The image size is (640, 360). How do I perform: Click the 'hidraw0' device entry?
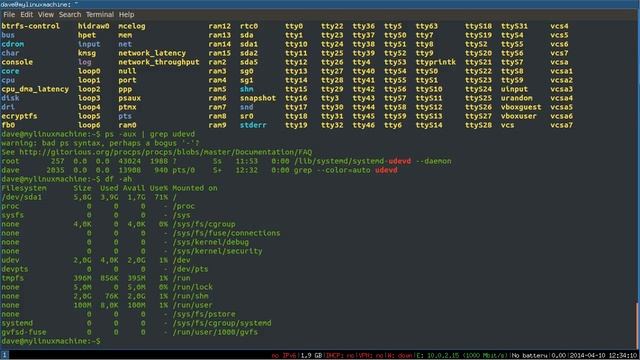(x=93, y=26)
